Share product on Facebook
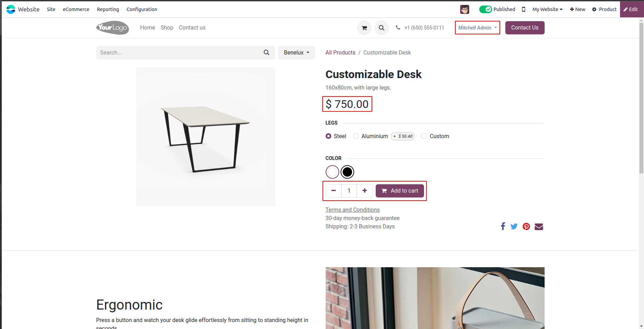Screen dimensions: 644x329 (503, 227)
